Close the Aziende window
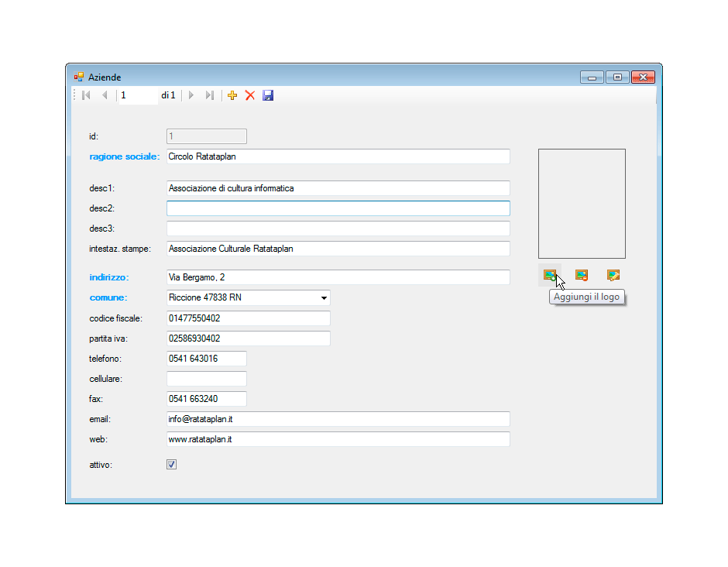The height and width of the screenshot is (567, 728). coord(643,77)
